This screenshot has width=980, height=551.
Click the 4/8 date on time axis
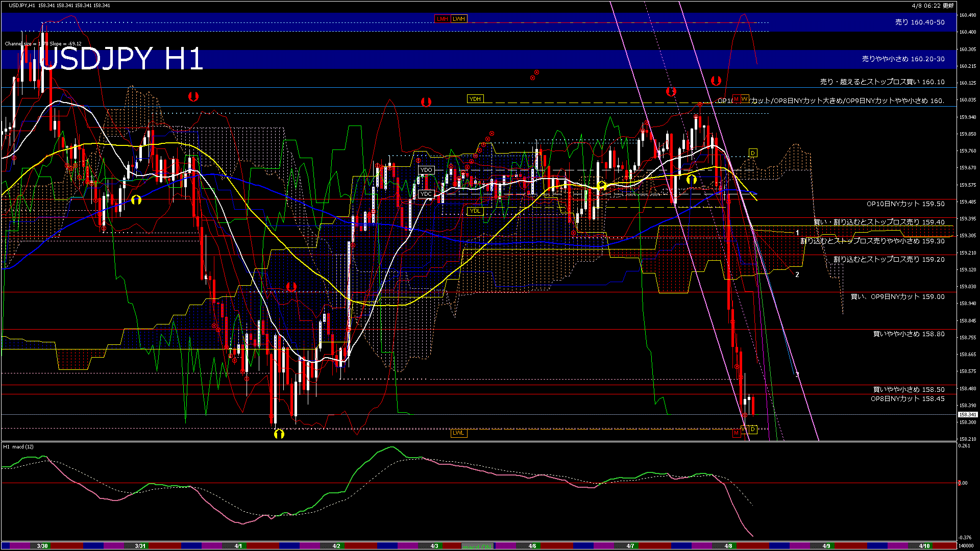coord(728,546)
